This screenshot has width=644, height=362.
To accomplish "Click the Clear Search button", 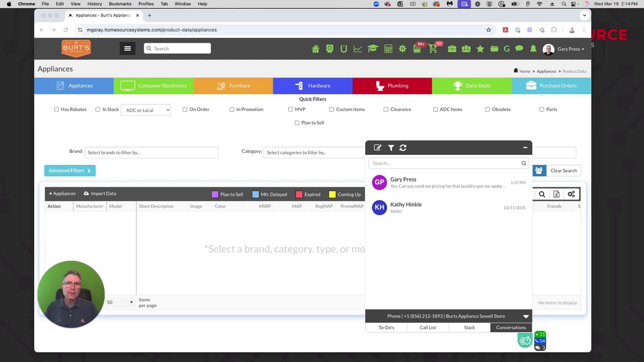I will [x=563, y=171].
